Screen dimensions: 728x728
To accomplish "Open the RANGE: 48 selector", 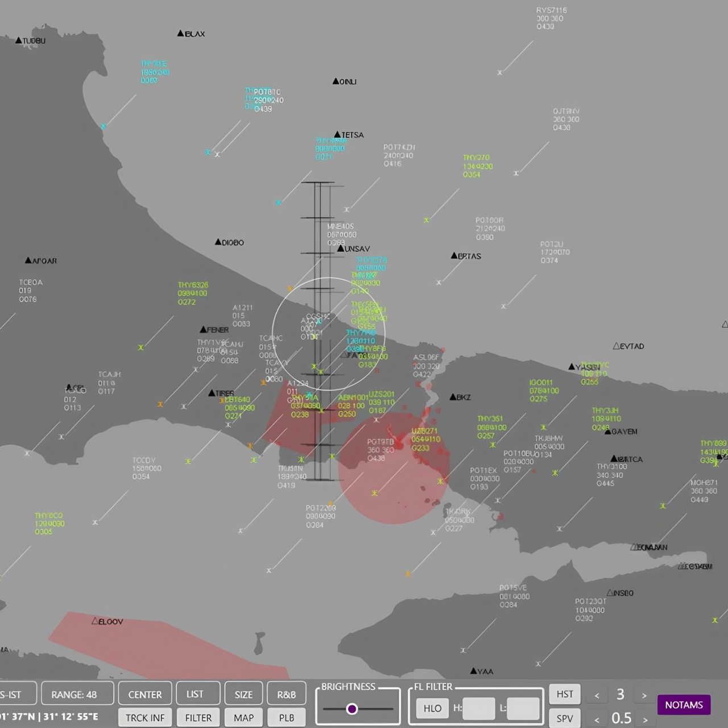I will click(x=77, y=694).
